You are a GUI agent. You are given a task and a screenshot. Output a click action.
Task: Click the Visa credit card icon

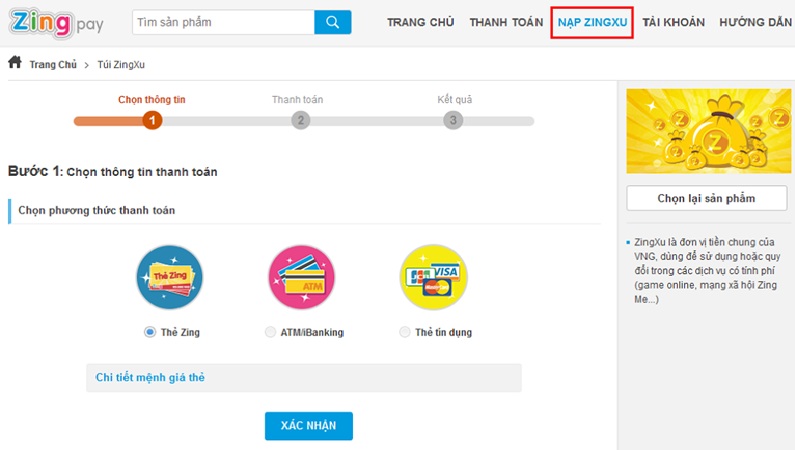(433, 278)
